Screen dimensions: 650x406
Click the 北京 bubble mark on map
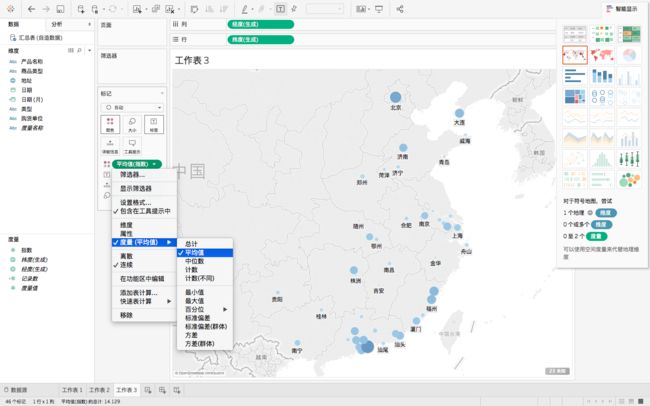pyautogui.click(x=395, y=97)
